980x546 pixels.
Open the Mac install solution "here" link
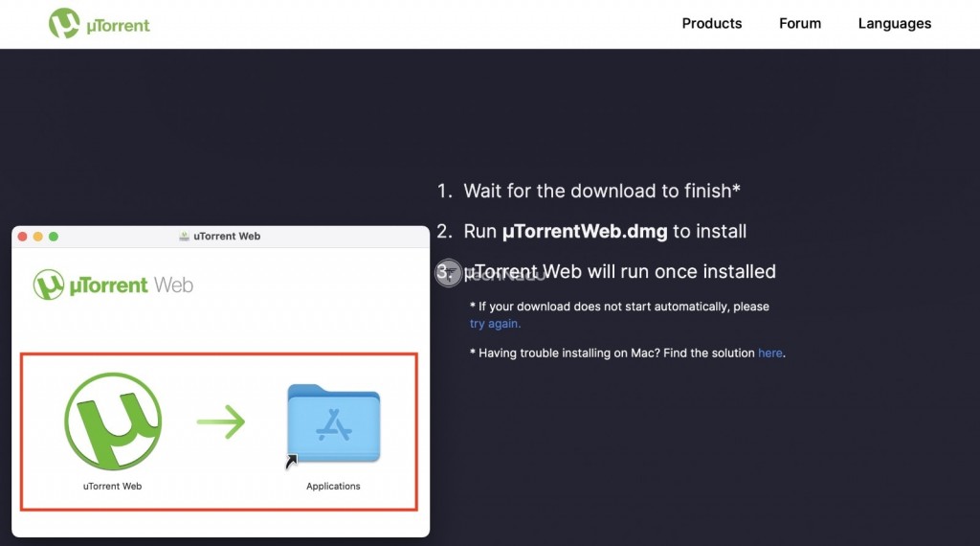click(769, 353)
